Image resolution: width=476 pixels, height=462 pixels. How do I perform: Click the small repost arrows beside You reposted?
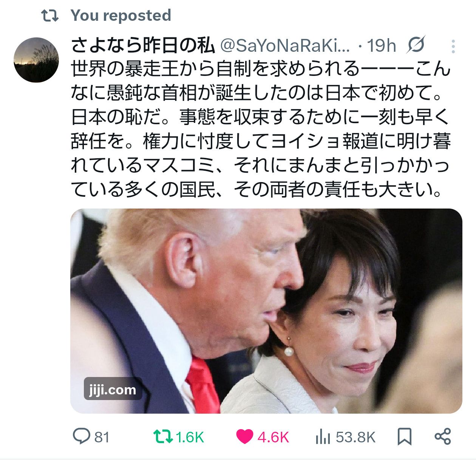pyautogui.click(x=50, y=16)
